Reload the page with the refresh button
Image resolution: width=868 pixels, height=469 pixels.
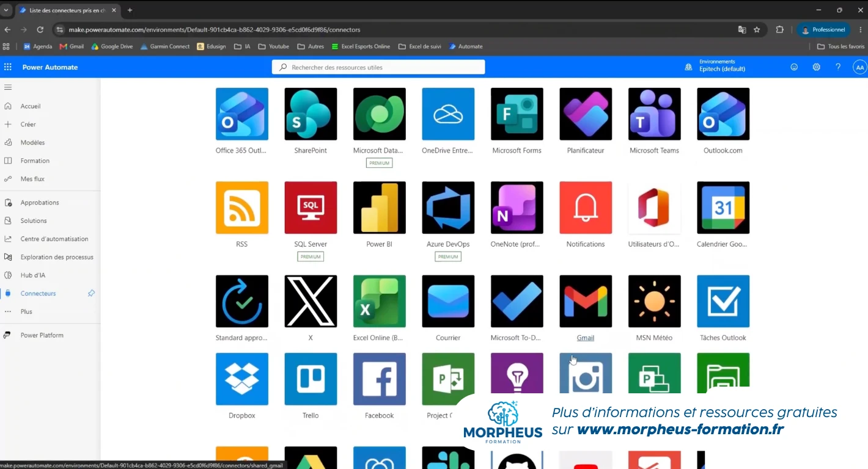[x=40, y=29]
